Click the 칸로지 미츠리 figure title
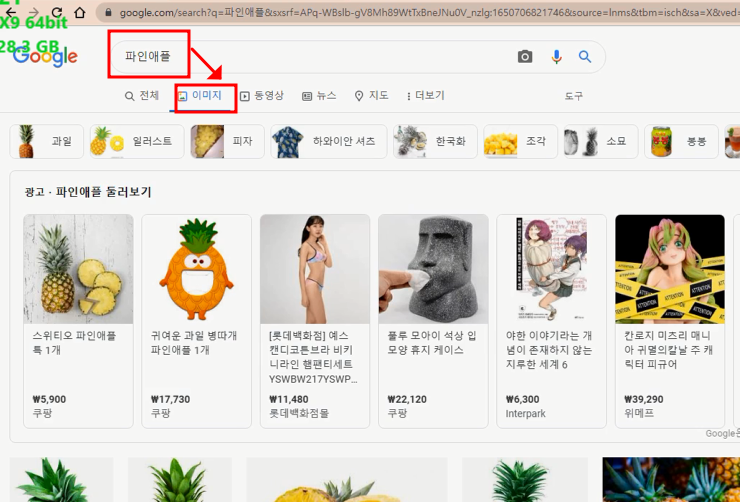740x502 pixels. [x=668, y=350]
